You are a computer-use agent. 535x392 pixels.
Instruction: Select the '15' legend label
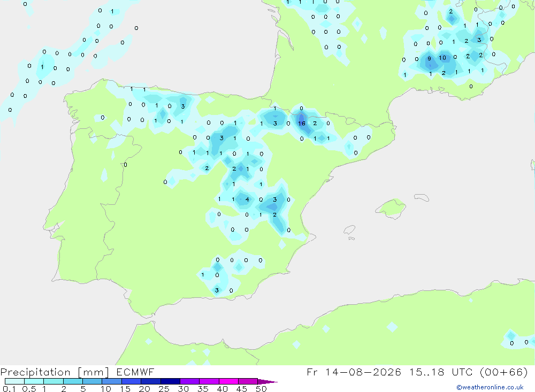click(125, 389)
